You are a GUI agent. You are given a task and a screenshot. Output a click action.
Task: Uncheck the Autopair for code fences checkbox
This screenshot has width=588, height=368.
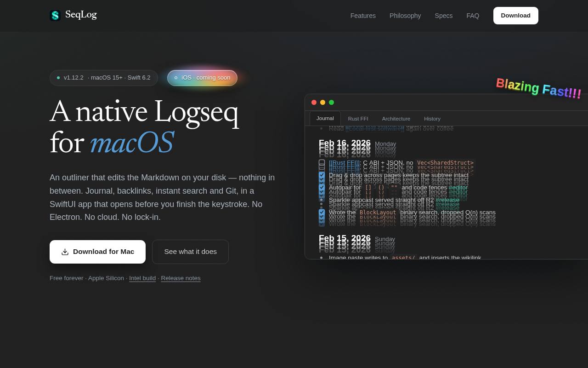[322, 188]
